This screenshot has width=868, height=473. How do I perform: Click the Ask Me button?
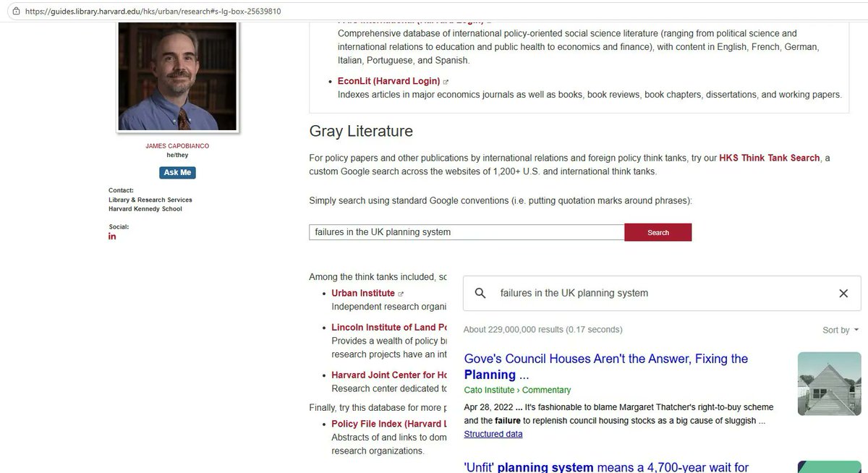pos(177,172)
